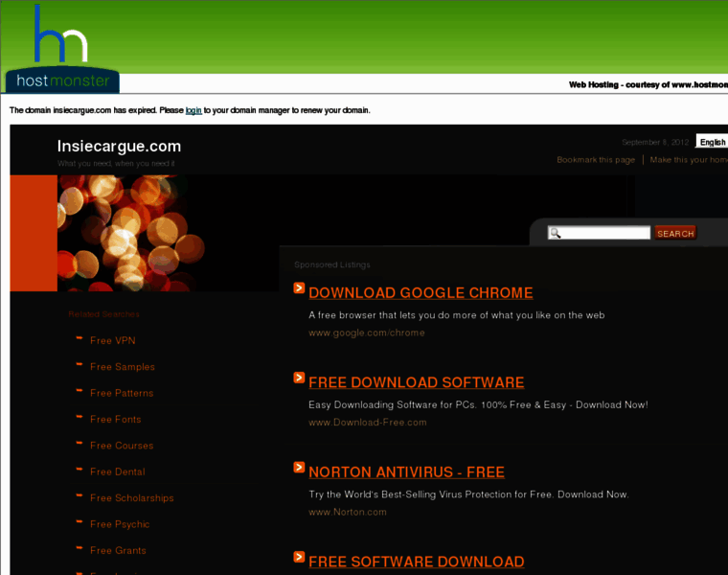Select the Free VPN related search
Viewport: 728px width, 575px height.
(113, 340)
